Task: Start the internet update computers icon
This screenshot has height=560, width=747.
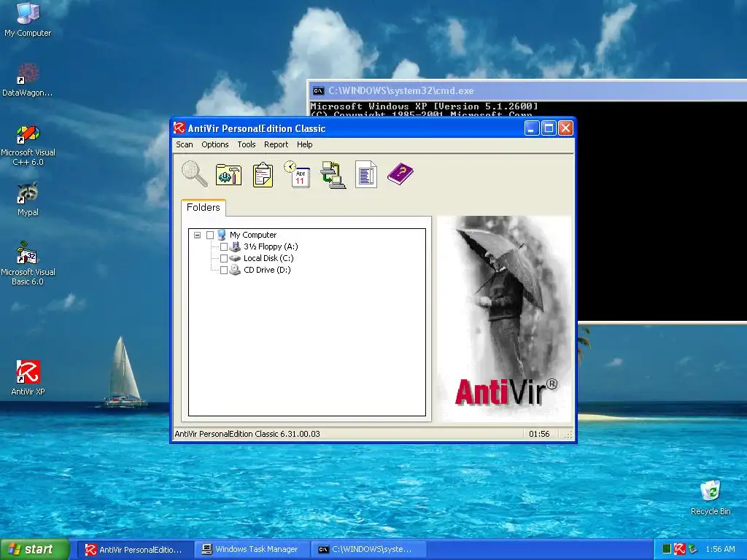Action: coord(333,175)
